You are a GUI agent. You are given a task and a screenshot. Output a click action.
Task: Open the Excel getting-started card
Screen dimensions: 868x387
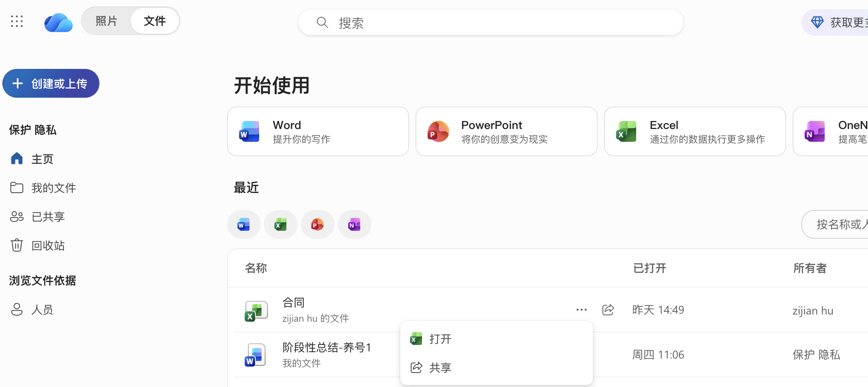pos(695,131)
